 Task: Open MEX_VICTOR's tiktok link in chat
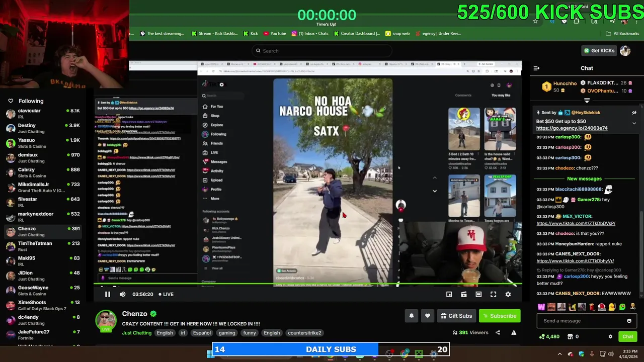[x=576, y=223]
